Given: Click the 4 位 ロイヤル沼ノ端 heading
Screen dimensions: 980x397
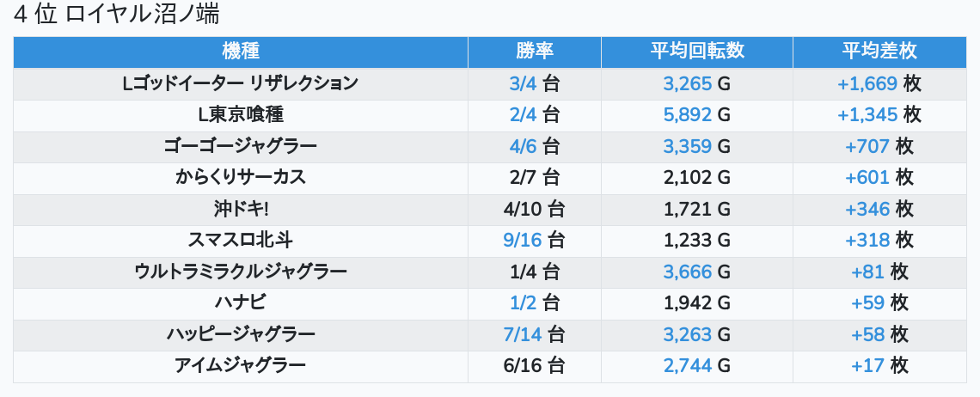Looking at the screenshot, I should pos(116,15).
